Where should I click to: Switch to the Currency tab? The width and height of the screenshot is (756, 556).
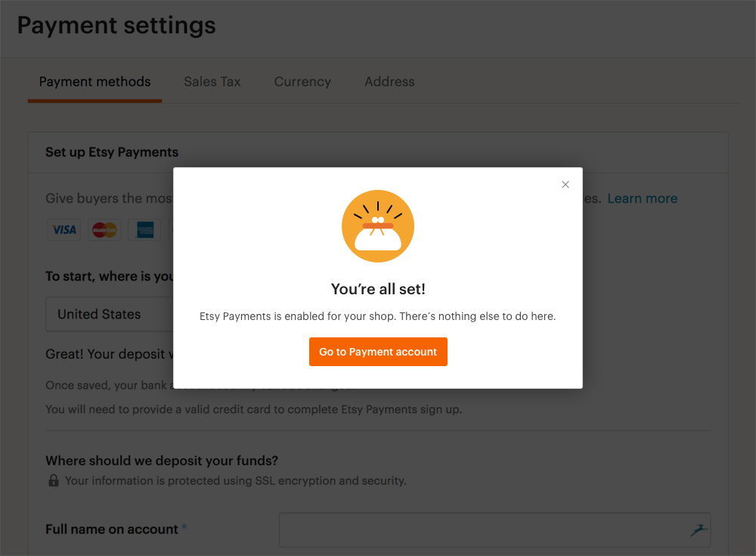click(302, 82)
